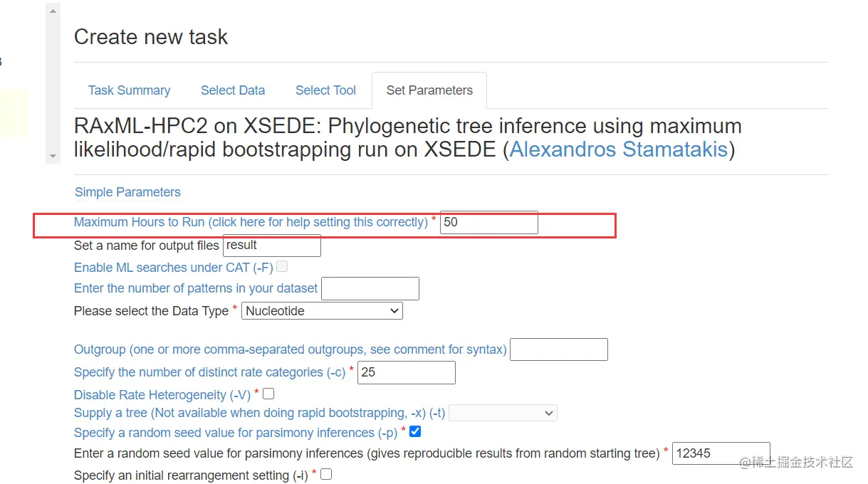The image size is (868, 484).
Task: Click the Set Parameters tab
Action: point(429,90)
